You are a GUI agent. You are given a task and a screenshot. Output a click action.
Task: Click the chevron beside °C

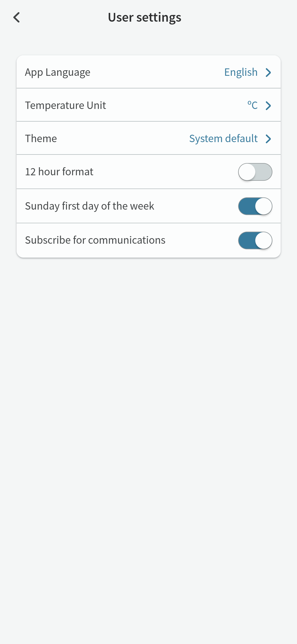(268, 105)
